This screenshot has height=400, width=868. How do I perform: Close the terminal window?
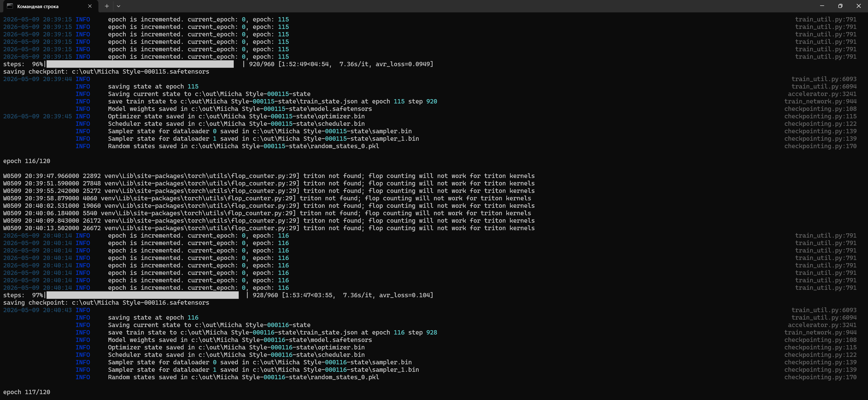click(x=859, y=6)
